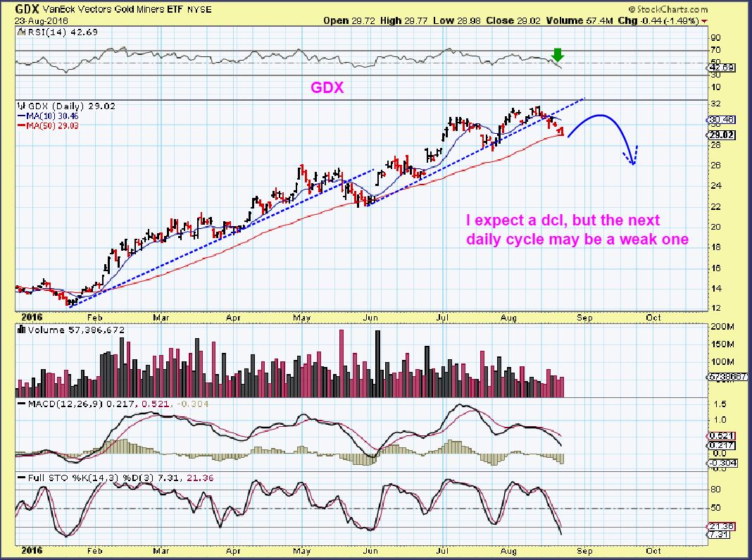
Task: Click the 'Close 29.02' value
Action: click(513, 20)
